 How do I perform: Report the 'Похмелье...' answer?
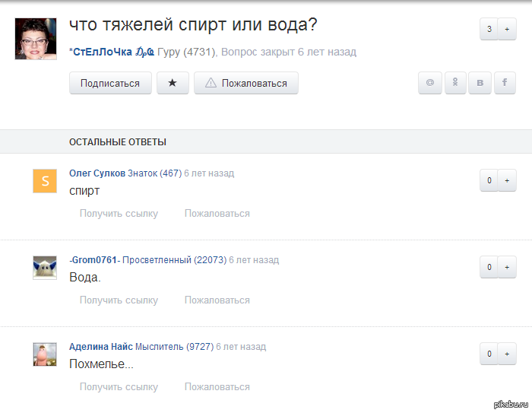(x=217, y=386)
